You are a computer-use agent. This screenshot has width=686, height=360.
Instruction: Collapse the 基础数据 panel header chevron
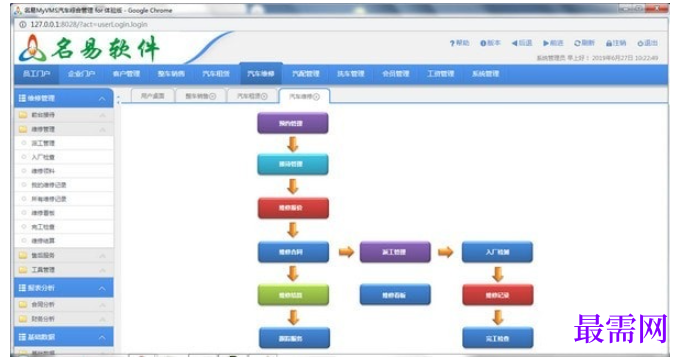pos(102,337)
